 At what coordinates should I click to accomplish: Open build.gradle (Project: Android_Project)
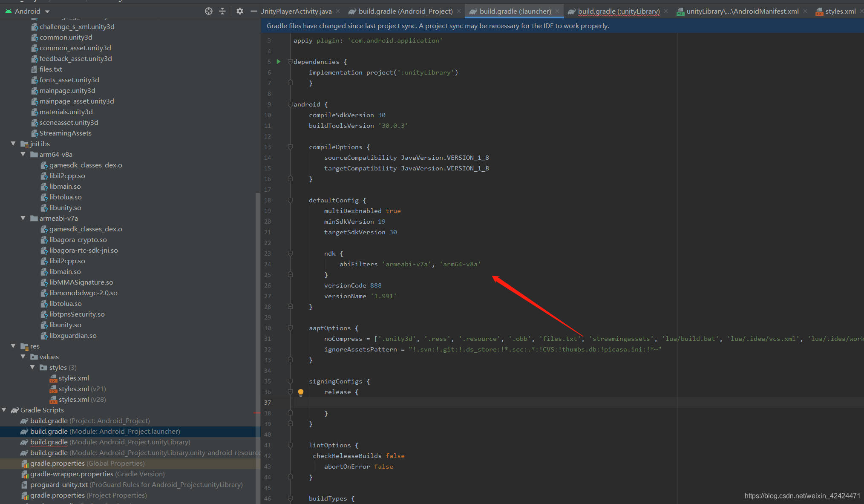pos(90,421)
